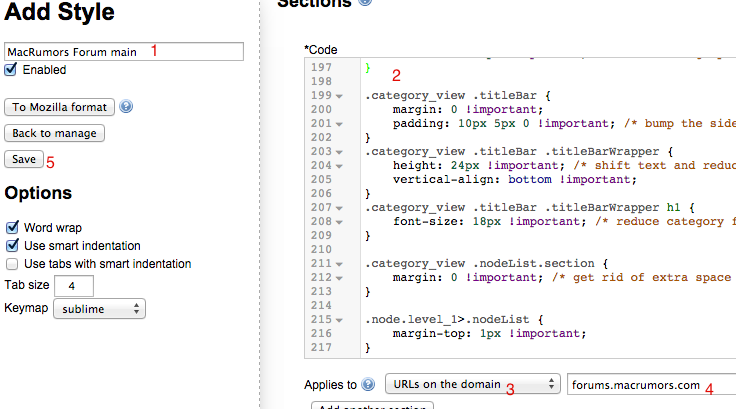This screenshot has height=409, width=736.
Task: Open the help icon next to Applies to
Action: tap(368, 385)
